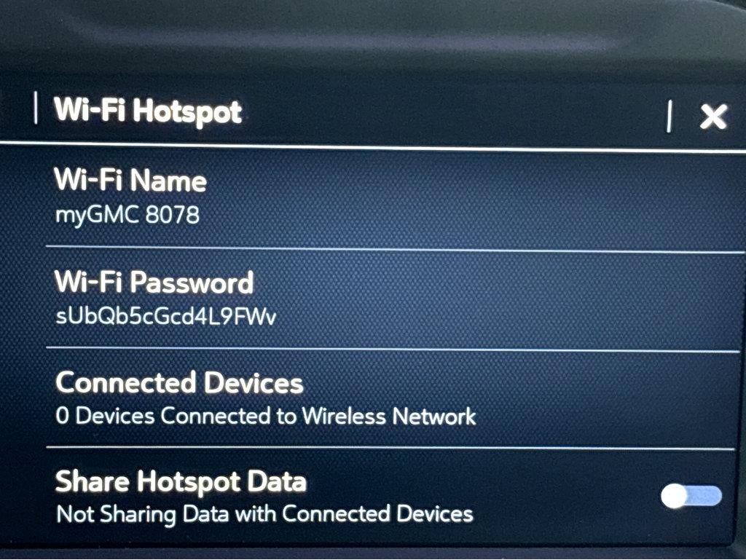Screen dimensions: 746x560
Task: Select the myGMC 8078 network name
Action: [127, 215]
